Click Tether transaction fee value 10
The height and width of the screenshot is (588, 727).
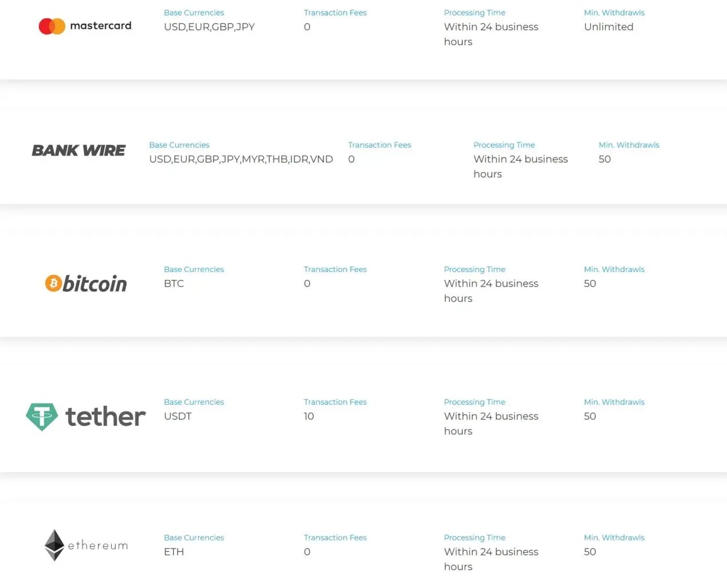pos(309,416)
